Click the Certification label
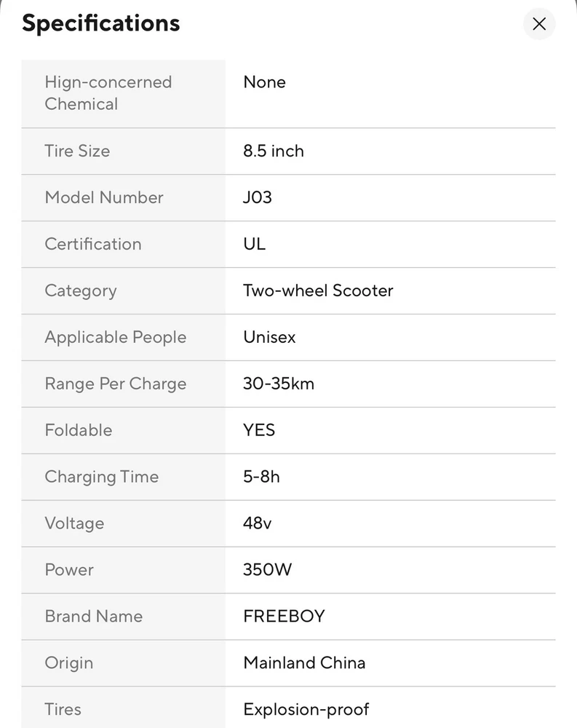Viewport: 577px width, 728px height. point(93,244)
